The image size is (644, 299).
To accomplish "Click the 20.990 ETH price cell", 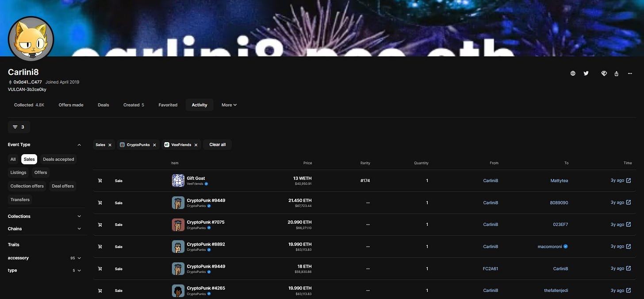I will [299, 222].
